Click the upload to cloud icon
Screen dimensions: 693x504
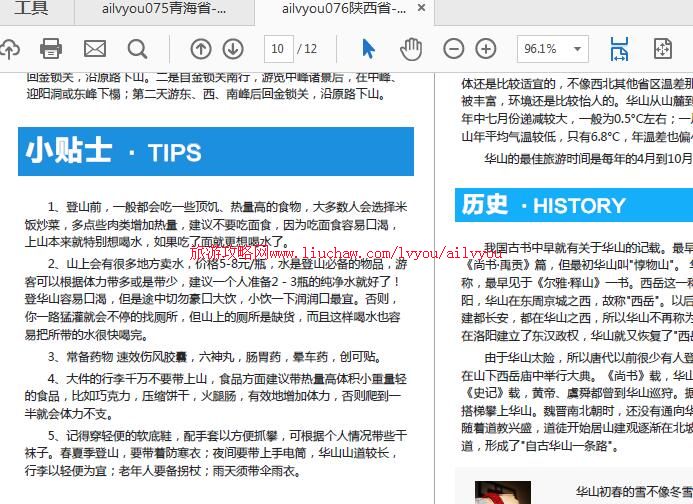[8, 49]
